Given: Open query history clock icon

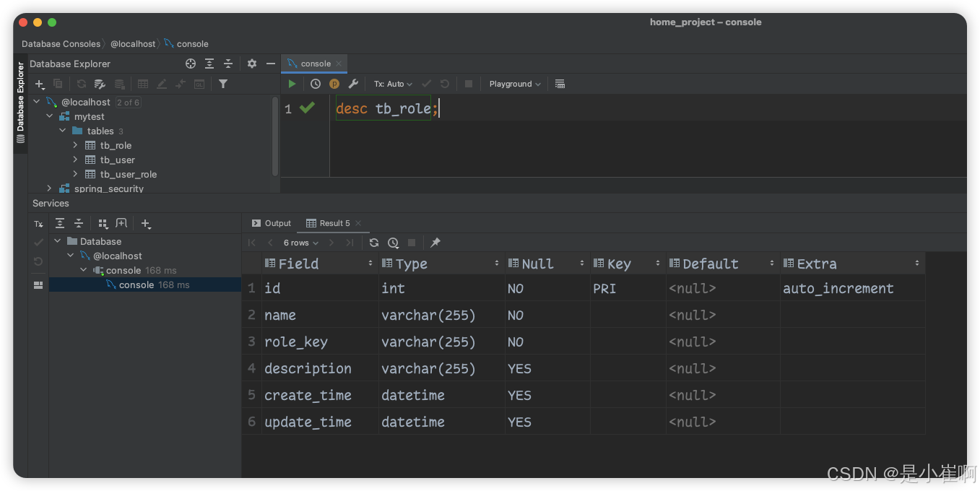Looking at the screenshot, I should (x=316, y=84).
